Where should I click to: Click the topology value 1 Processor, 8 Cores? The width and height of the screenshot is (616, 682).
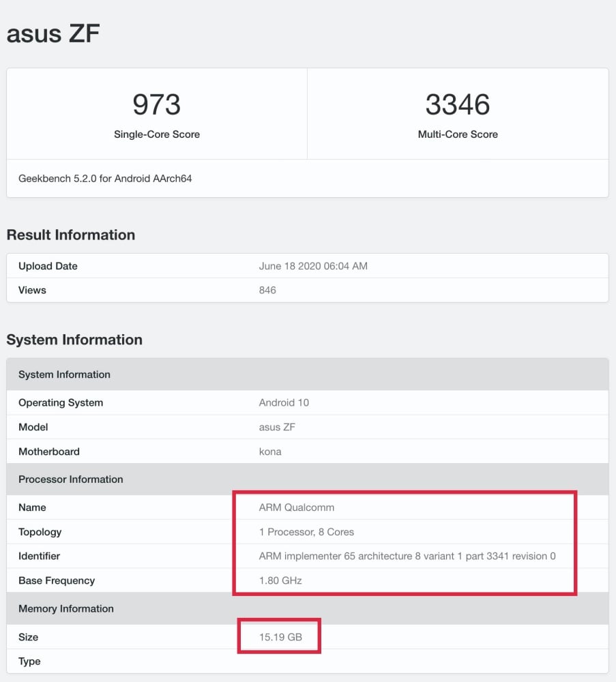click(x=306, y=532)
